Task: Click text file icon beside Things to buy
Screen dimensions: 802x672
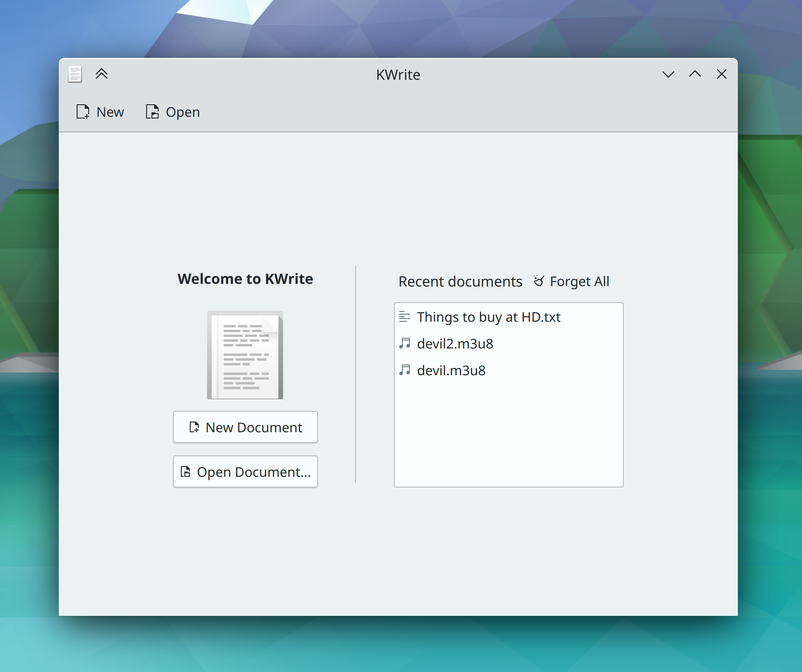Action: pos(405,317)
